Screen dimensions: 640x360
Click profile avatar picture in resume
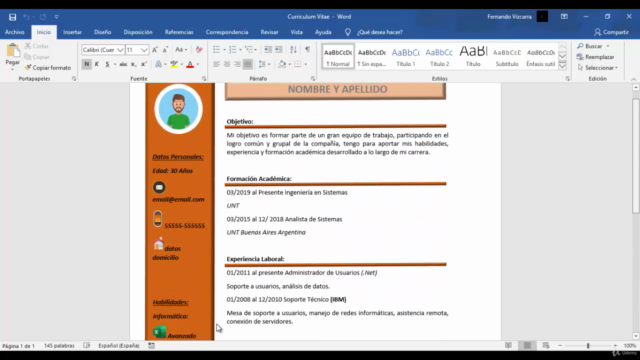click(178, 109)
